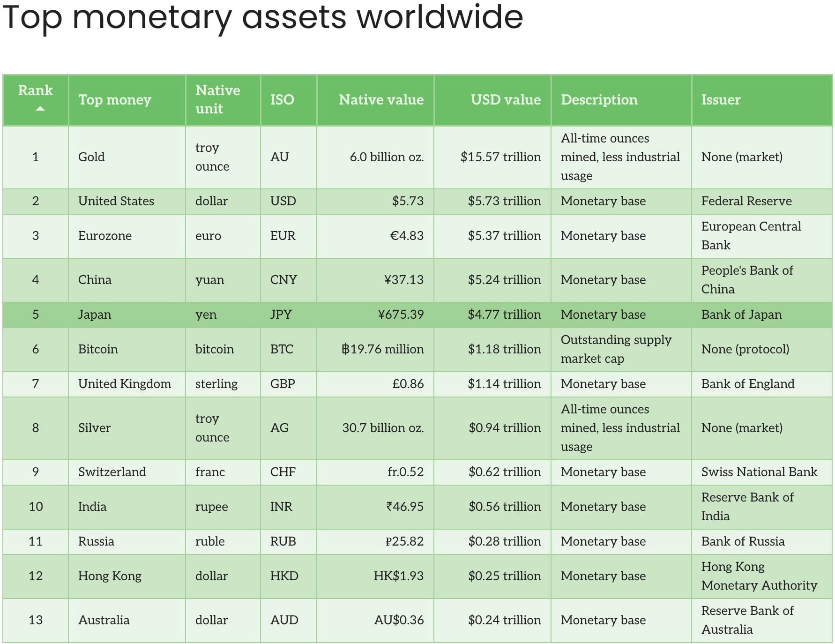Select the Russia cell
835x644 pixels.
127,541
